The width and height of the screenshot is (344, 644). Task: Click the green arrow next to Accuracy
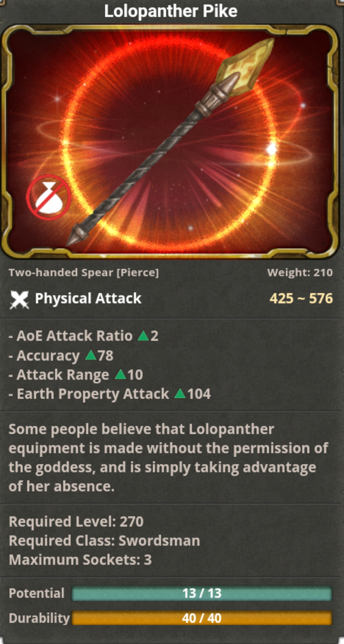(x=90, y=355)
